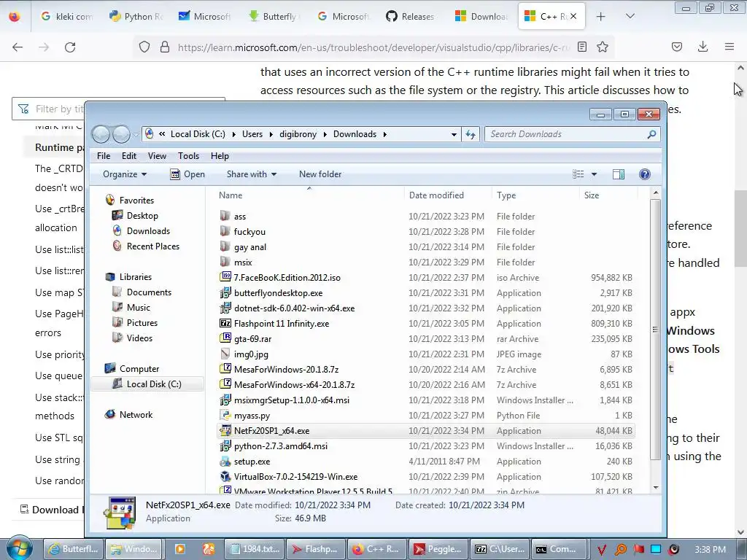Open the Help menu

pyautogui.click(x=220, y=156)
